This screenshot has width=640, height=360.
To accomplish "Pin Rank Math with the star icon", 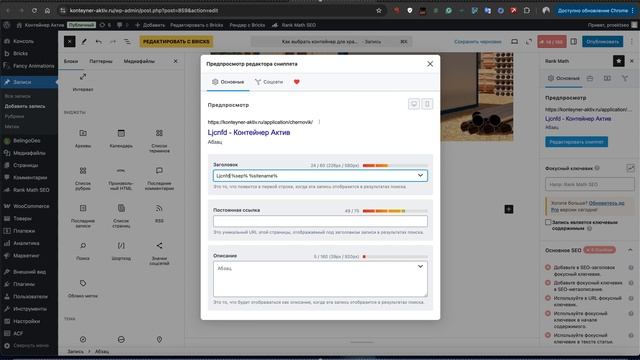I will point(618,61).
